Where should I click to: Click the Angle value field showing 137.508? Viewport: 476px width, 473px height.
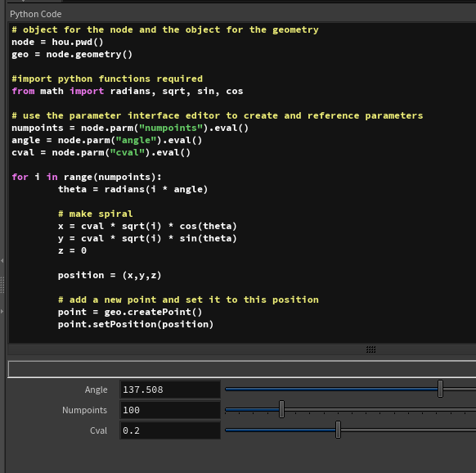[x=170, y=390]
